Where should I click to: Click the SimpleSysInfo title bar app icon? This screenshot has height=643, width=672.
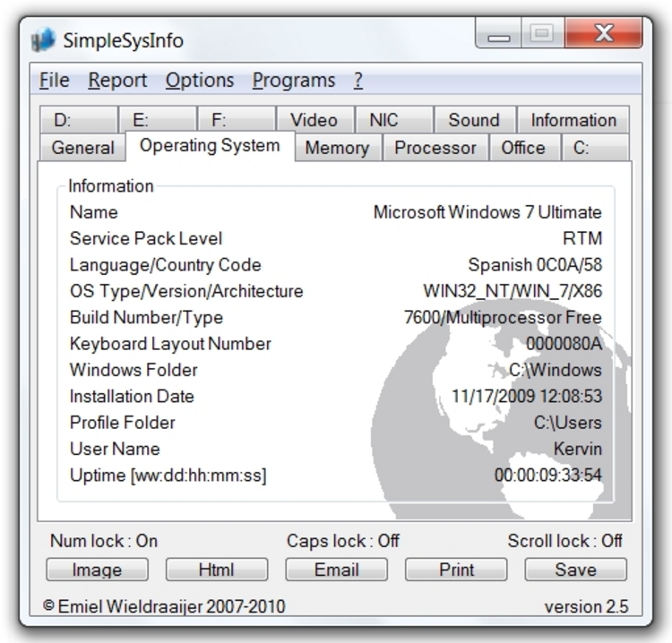point(43,39)
